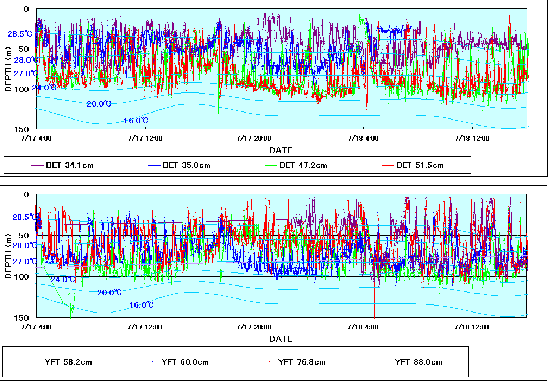Click the 28.0°C isotherm label in BET chart

(26, 60)
